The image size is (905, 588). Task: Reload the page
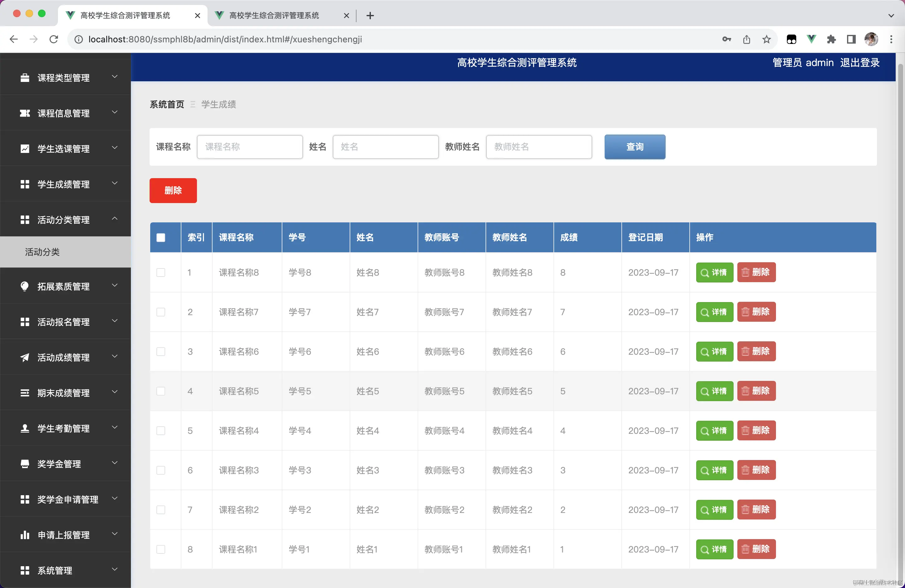click(54, 39)
